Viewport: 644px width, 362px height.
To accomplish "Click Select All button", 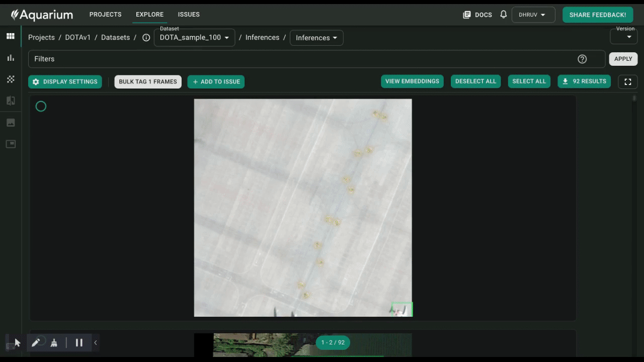I will coord(529,81).
